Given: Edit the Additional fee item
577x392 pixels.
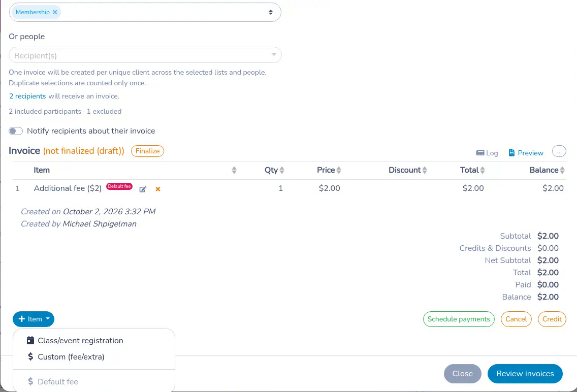Looking at the screenshot, I should click(x=143, y=189).
